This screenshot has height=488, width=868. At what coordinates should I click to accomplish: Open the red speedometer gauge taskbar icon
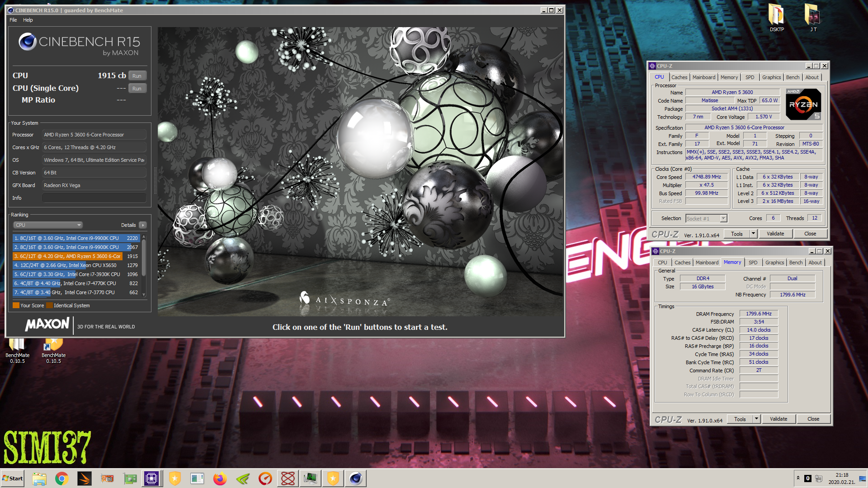coord(265,479)
